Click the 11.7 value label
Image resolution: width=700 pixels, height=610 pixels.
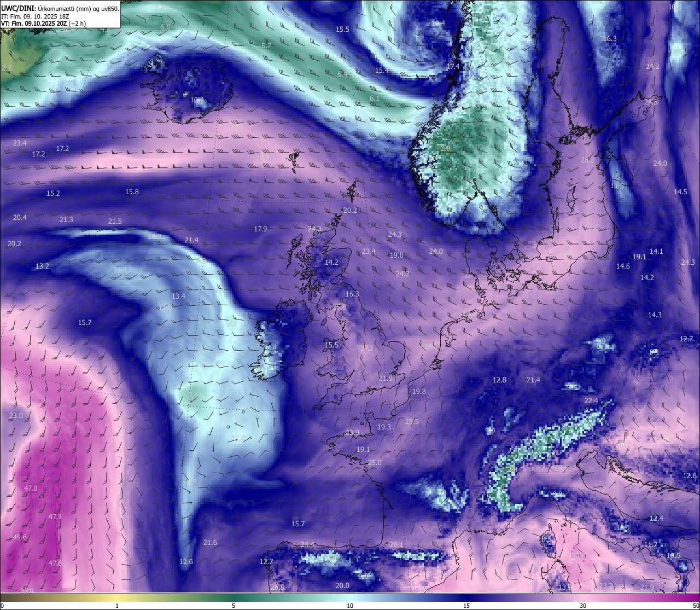[x=651, y=544]
